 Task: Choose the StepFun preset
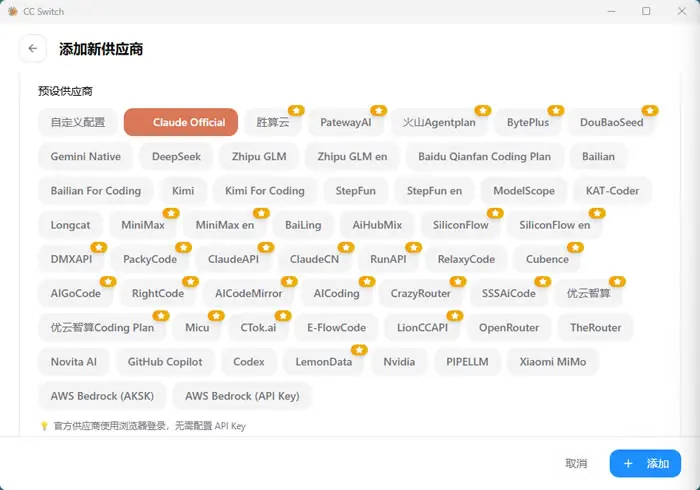[356, 191]
